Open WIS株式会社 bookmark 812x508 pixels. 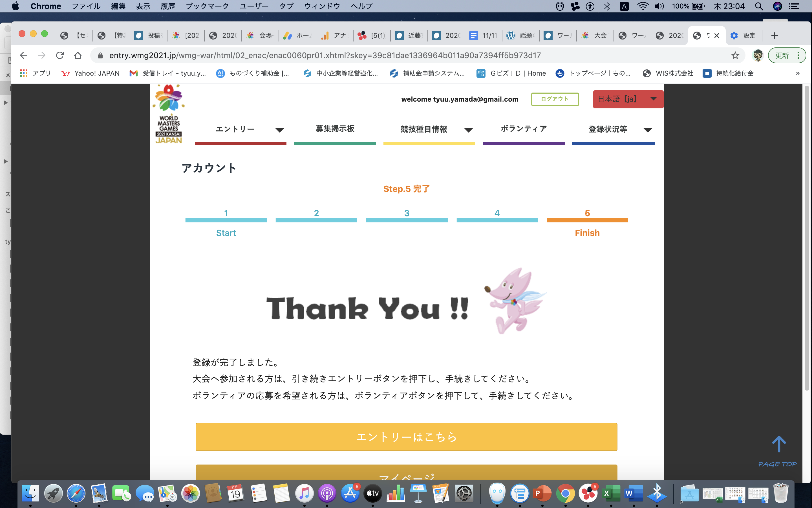click(668, 73)
